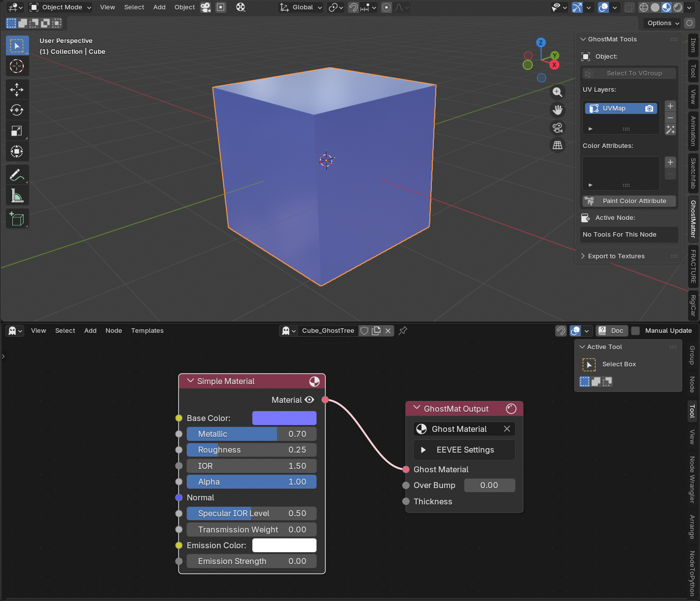Screen dimensions: 700x601
Task: Activate the Annotate pencil tool
Action: (17, 175)
